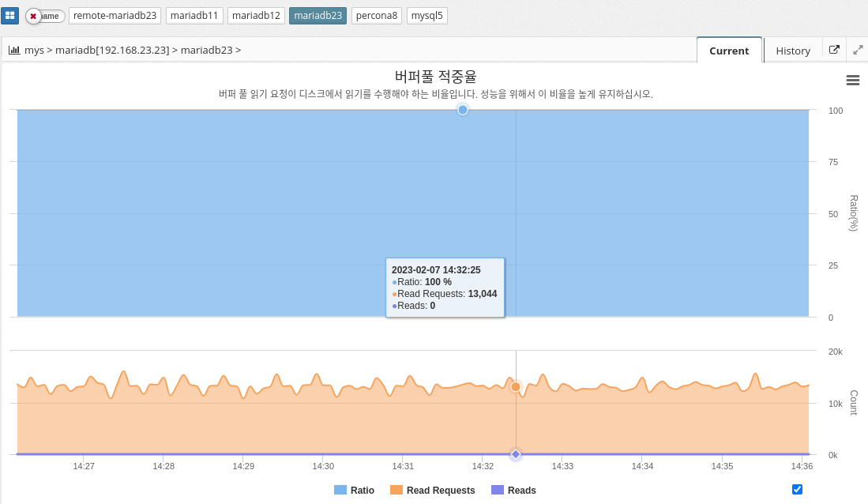
Task: Switch to the History tab
Action: (x=792, y=51)
